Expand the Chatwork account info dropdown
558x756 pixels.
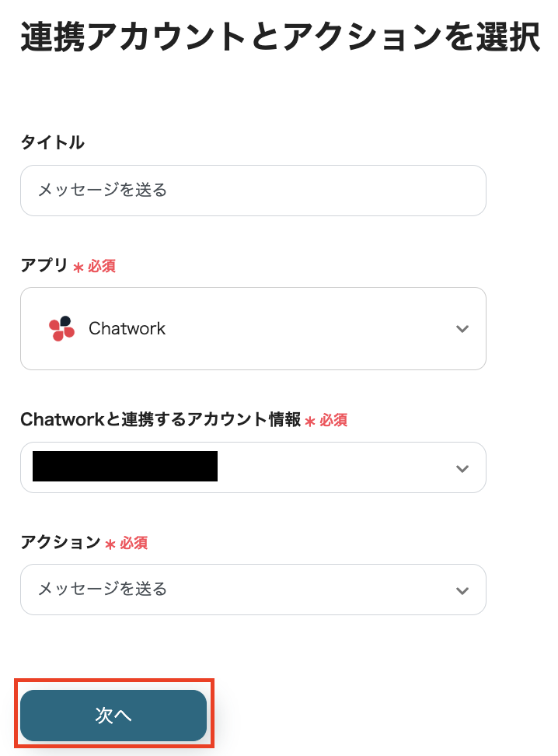462,467
